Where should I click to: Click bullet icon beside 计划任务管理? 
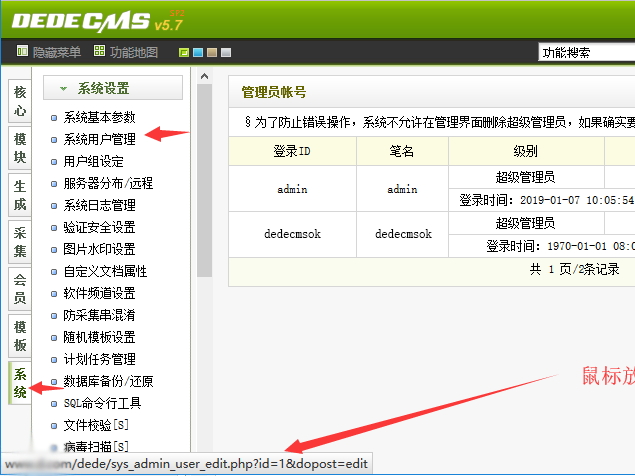[54, 360]
